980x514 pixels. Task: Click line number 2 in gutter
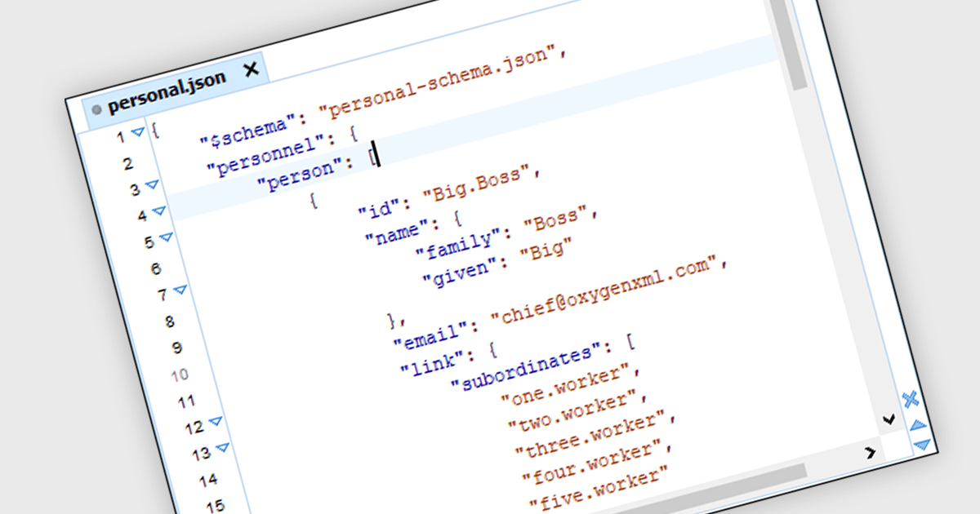pyautogui.click(x=127, y=164)
